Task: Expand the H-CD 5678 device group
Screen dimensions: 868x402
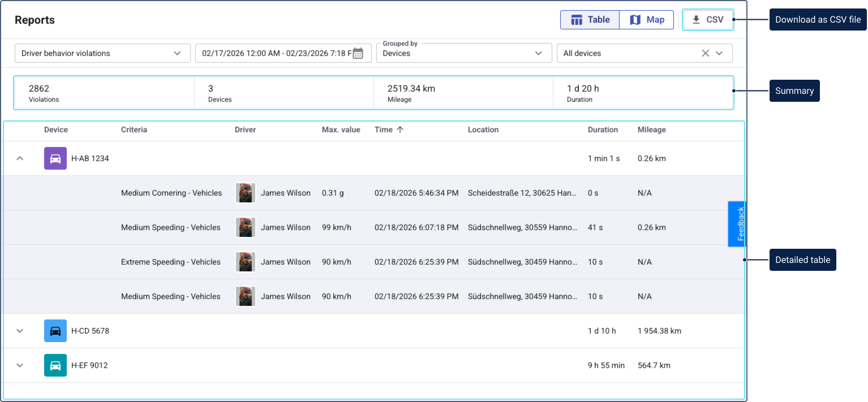Action: pyautogui.click(x=20, y=331)
